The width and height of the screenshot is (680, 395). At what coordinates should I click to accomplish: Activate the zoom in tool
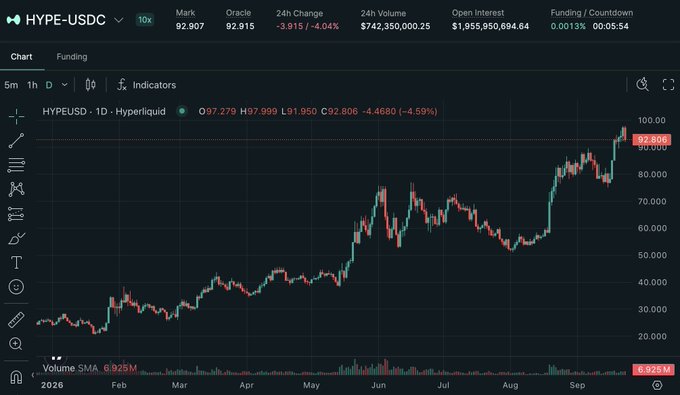pyautogui.click(x=16, y=344)
